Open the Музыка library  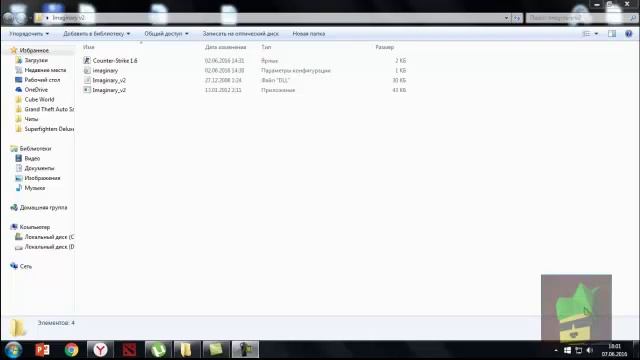tap(35, 188)
